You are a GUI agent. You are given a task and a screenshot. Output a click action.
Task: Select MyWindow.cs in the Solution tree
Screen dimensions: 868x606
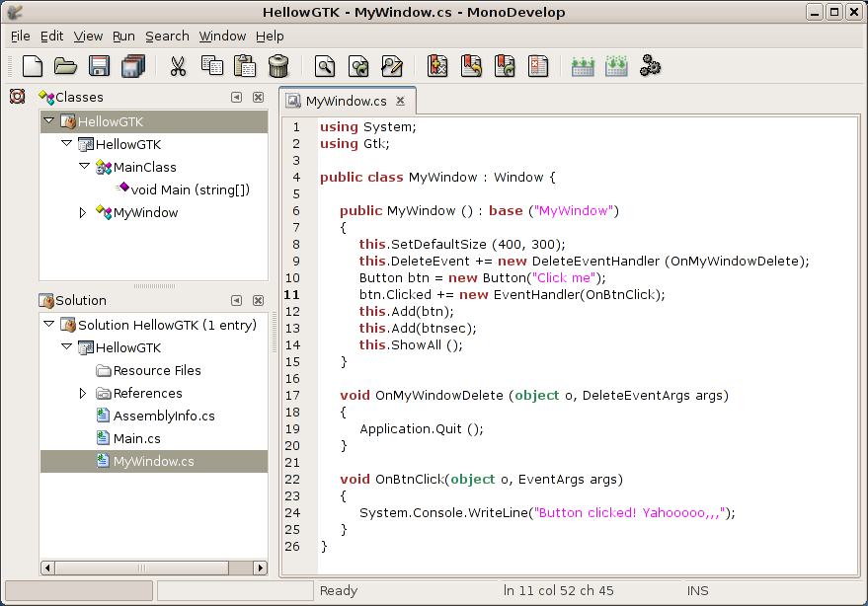click(153, 462)
